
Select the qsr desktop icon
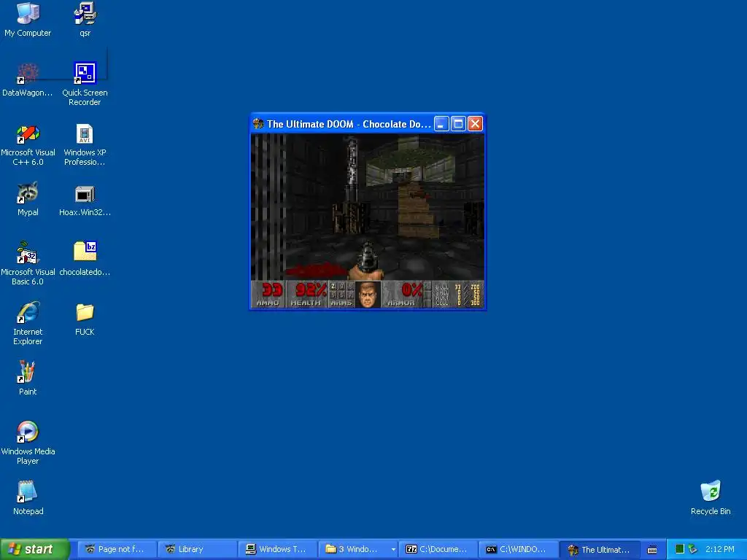point(85,19)
